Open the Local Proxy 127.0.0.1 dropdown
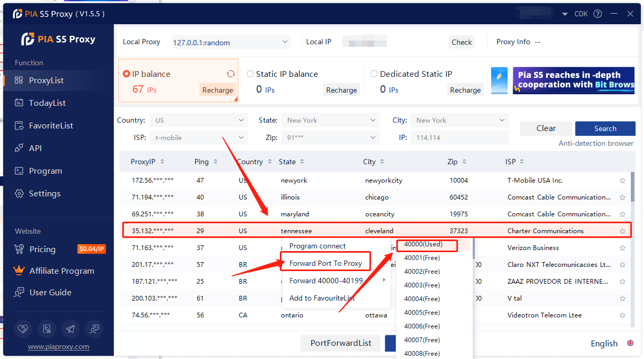Screen dimensions: 644x359 (230, 42)
